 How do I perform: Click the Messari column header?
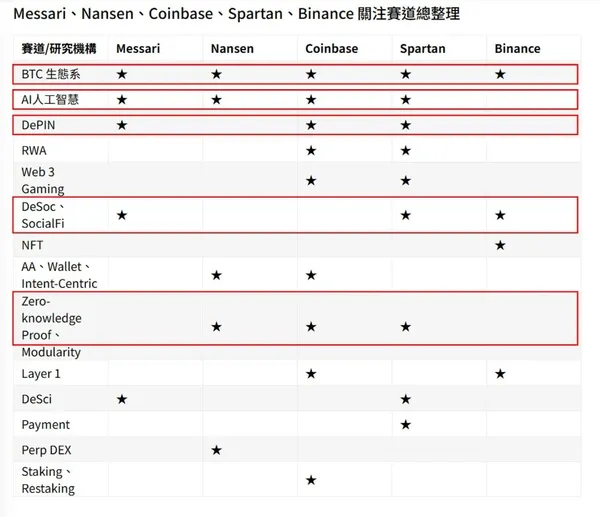pyautogui.click(x=138, y=48)
